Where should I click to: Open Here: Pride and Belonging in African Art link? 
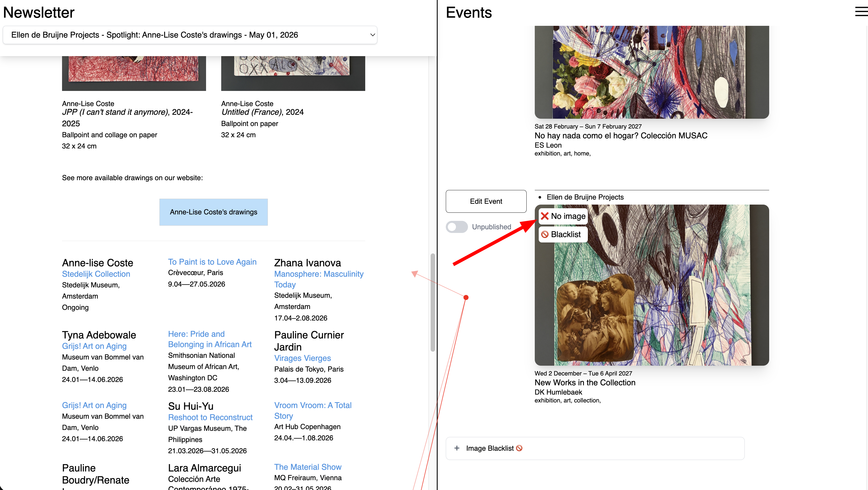click(210, 339)
